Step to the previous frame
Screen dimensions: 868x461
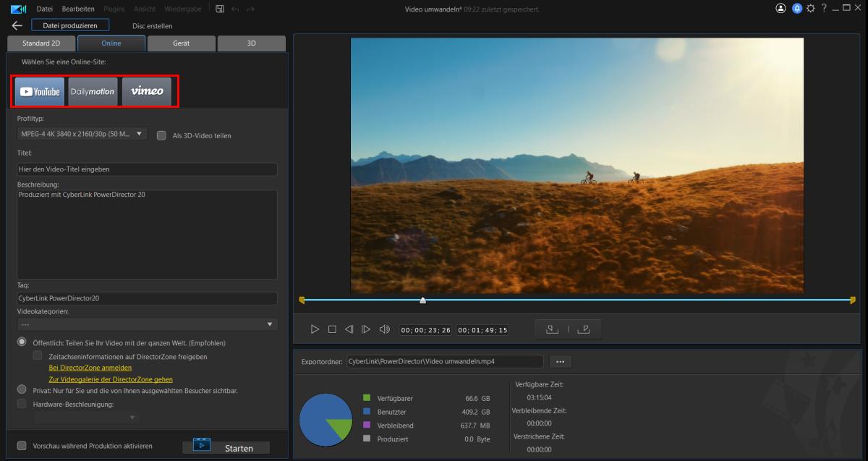tap(349, 329)
